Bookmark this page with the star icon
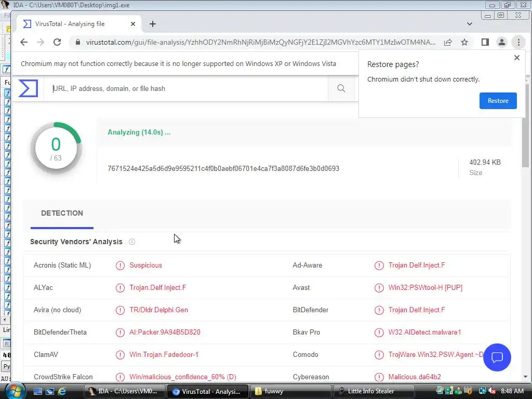 (464, 42)
